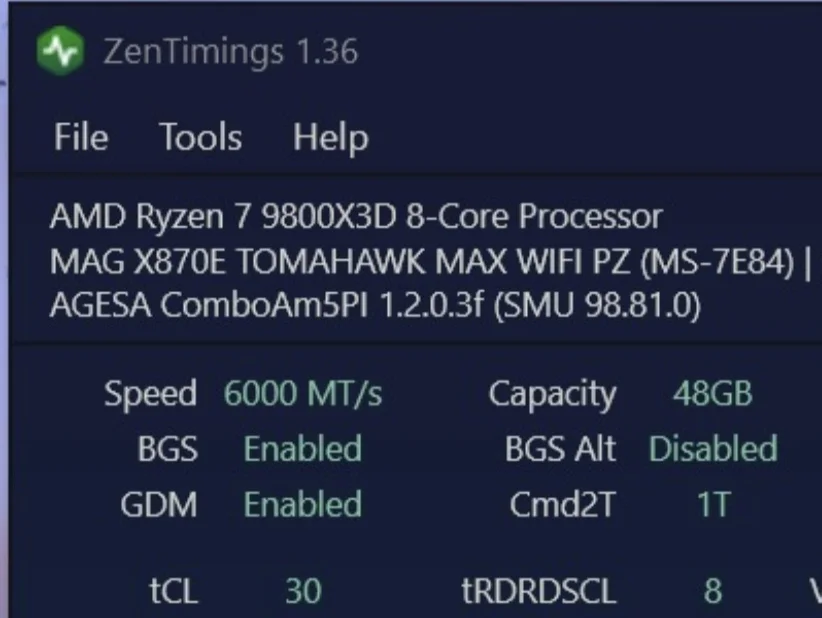This screenshot has width=822, height=618.
Task: Click the Capacity label
Action: click(x=552, y=394)
